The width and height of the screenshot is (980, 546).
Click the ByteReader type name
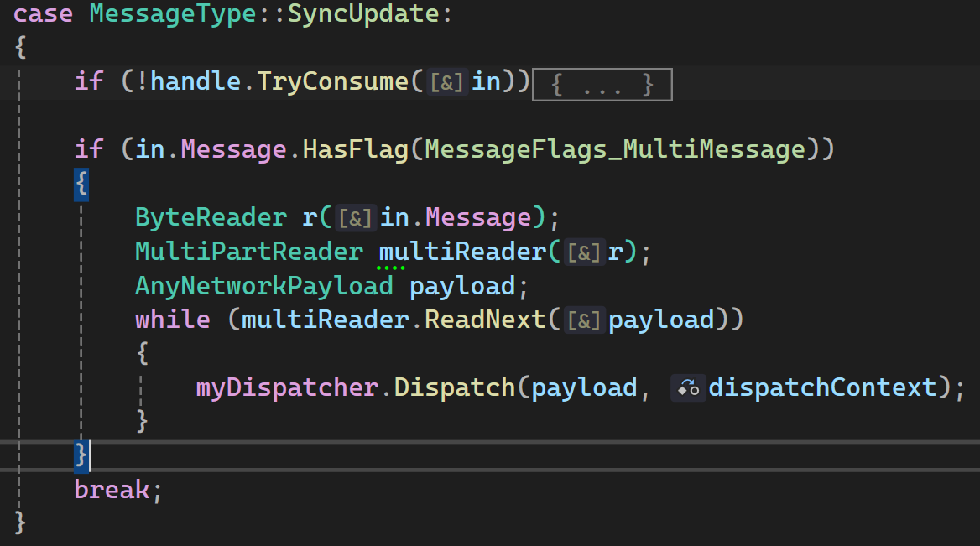[x=211, y=218]
